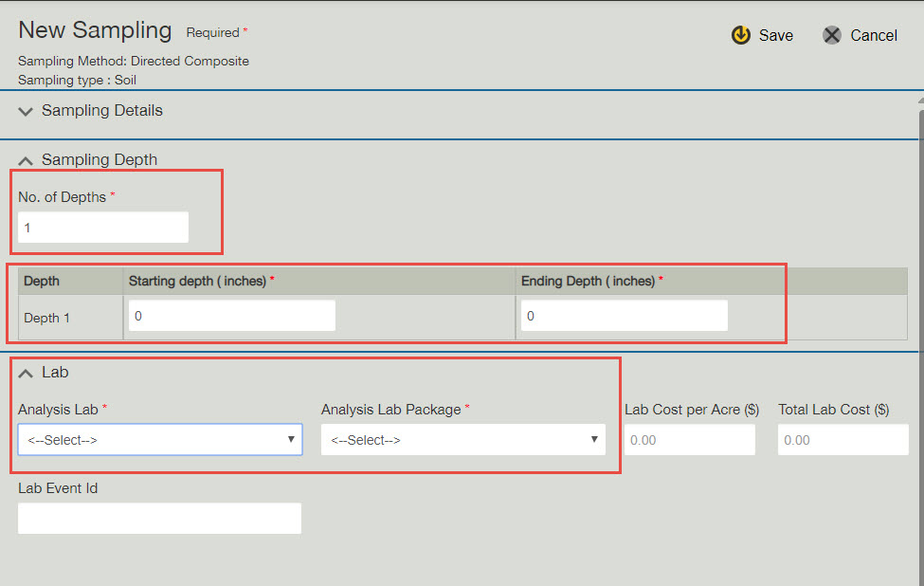Open the Analysis Lab select menu
The image size is (924, 586).
(x=159, y=439)
